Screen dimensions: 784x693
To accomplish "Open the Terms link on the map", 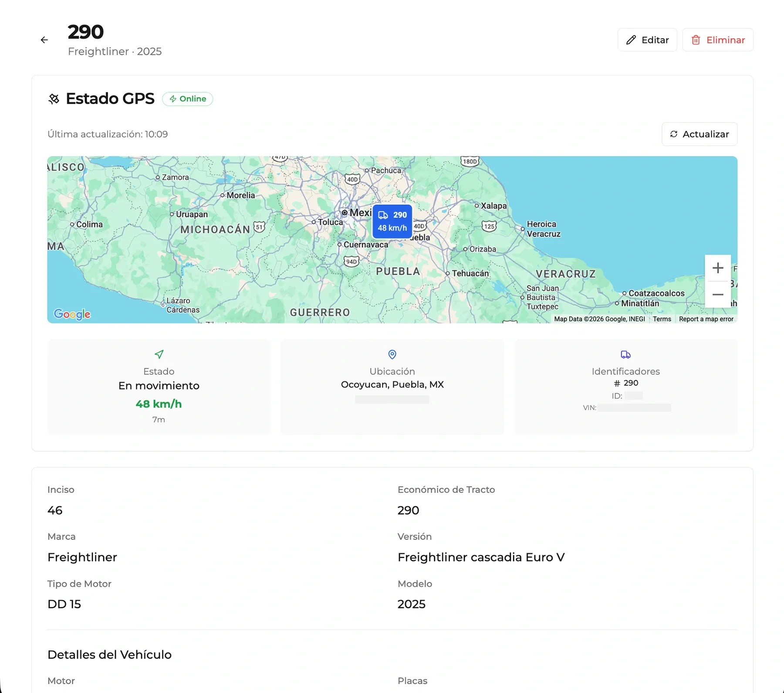I will 662,319.
